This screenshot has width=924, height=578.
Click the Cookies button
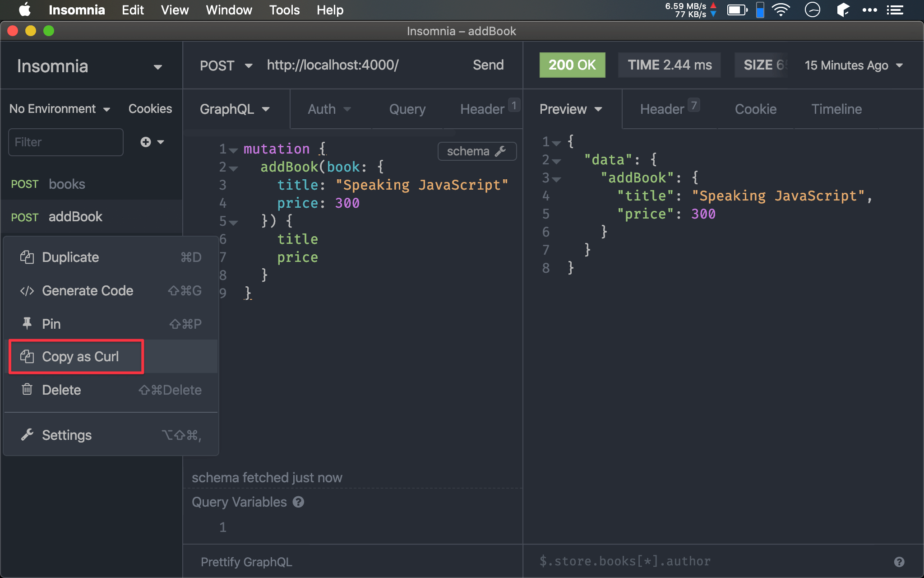150,109
